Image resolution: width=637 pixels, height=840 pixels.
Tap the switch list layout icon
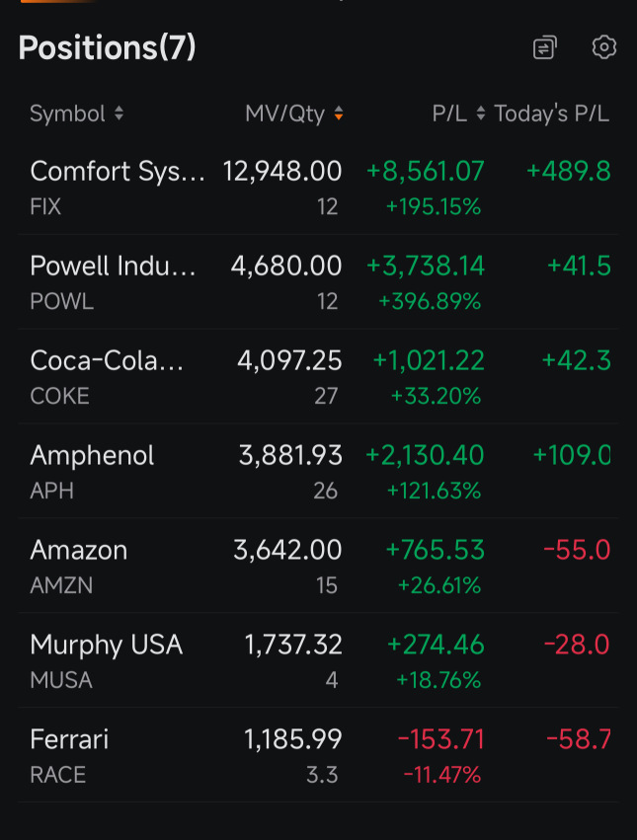coord(545,47)
